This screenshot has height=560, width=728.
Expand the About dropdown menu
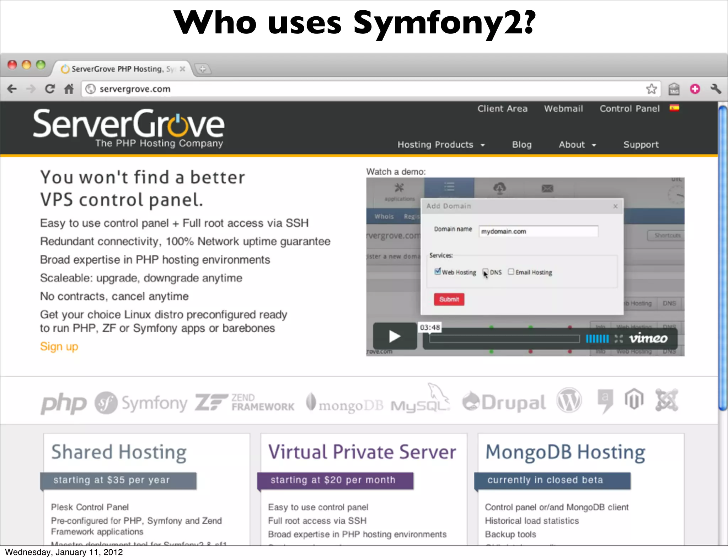click(x=577, y=145)
